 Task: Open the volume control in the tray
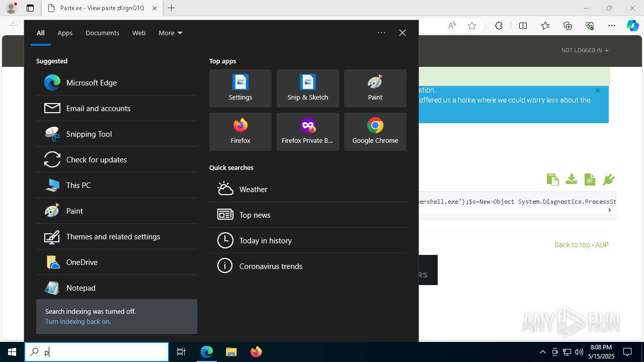click(579, 352)
